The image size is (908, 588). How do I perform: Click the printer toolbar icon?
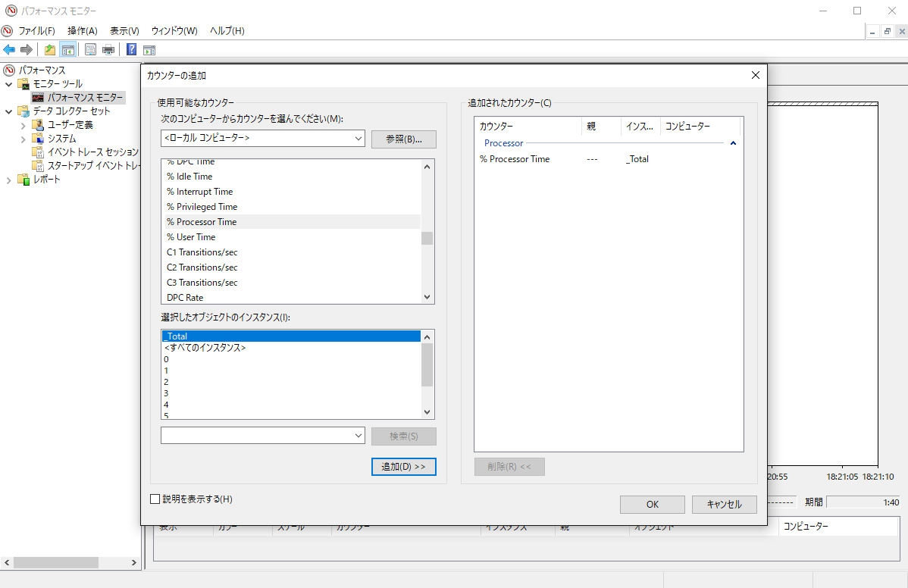tap(108, 50)
